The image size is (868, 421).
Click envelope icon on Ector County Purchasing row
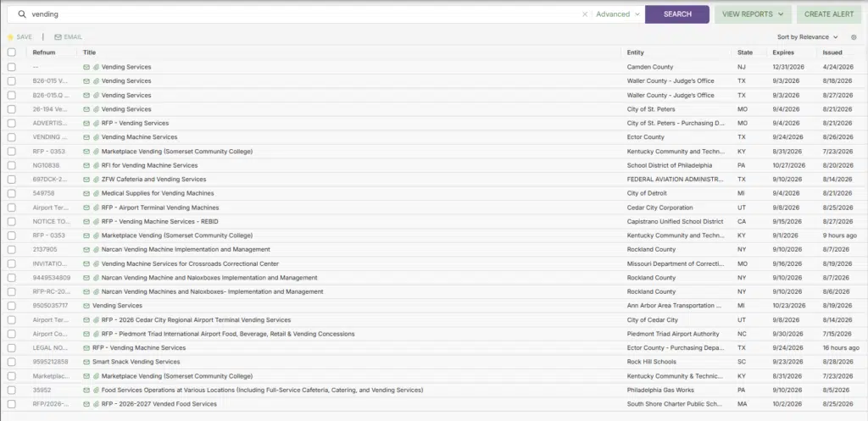(x=86, y=348)
